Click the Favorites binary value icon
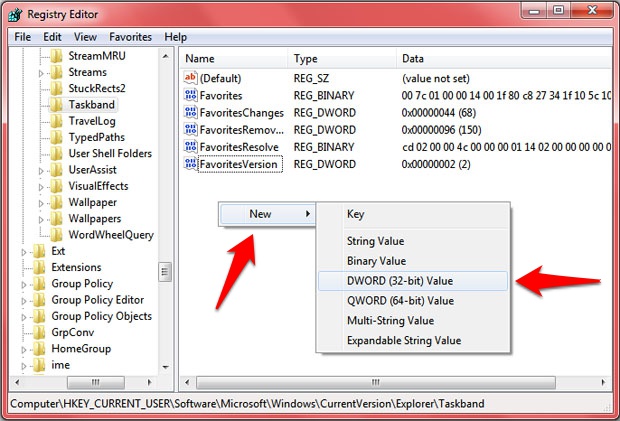This screenshot has width=620, height=421. [x=190, y=95]
